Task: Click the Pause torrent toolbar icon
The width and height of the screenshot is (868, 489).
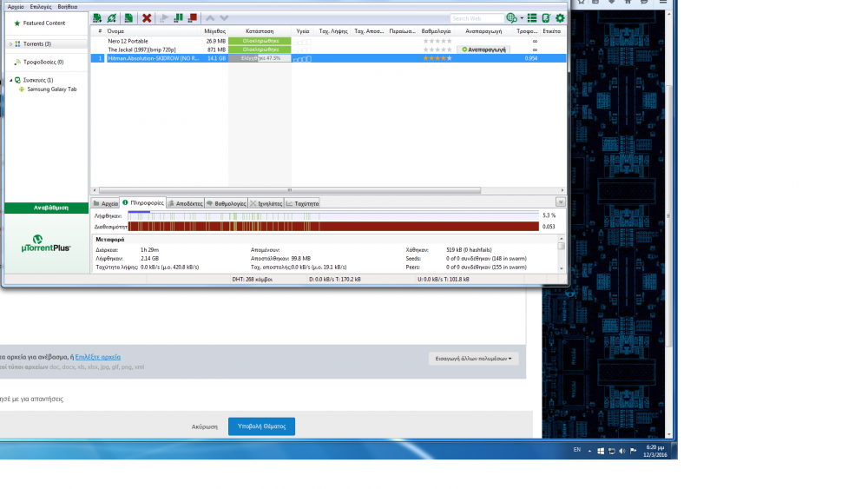Action: tap(178, 18)
